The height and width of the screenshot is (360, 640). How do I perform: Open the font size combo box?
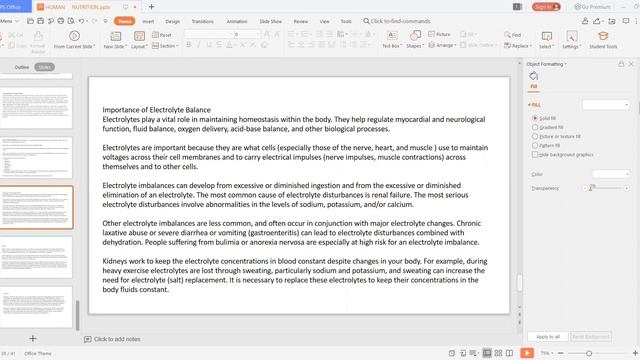pyautogui.click(x=247, y=34)
